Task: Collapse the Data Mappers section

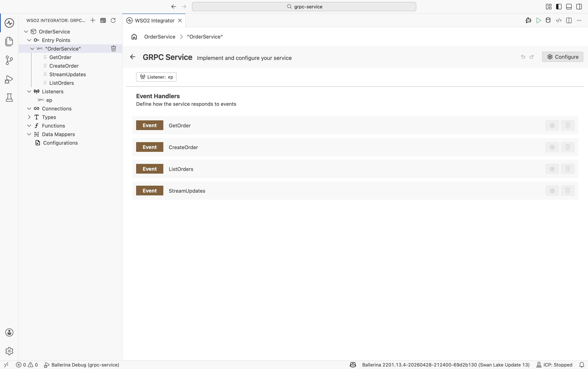Action: 29,134
